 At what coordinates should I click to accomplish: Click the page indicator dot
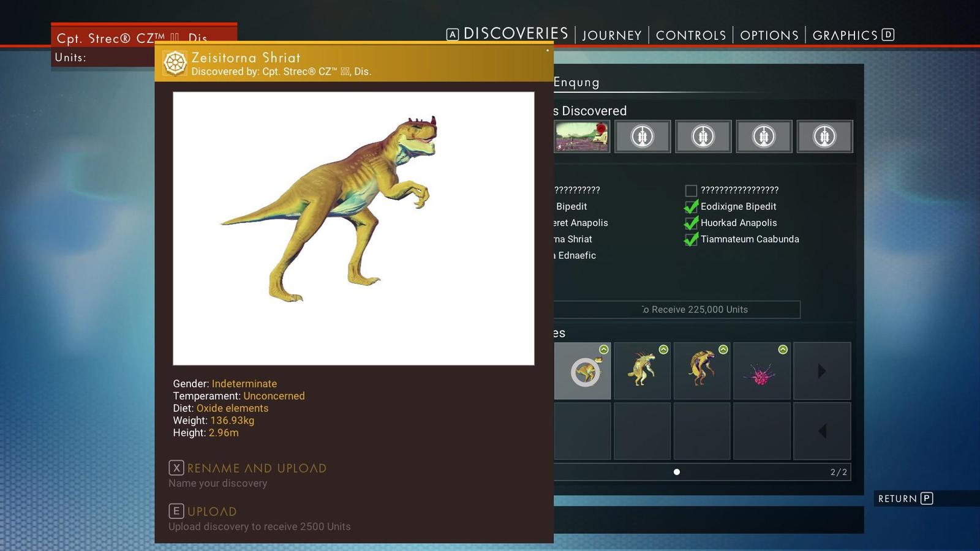(x=677, y=472)
